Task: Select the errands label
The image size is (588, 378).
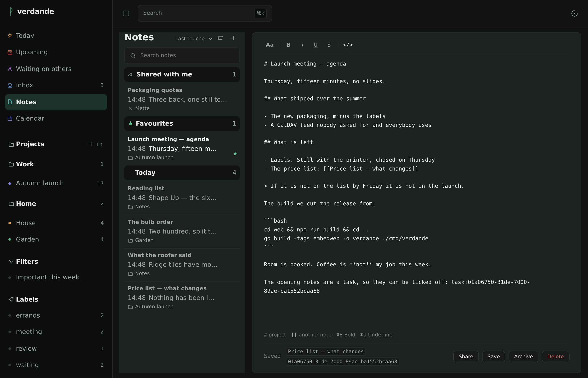Action: click(x=56, y=315)
